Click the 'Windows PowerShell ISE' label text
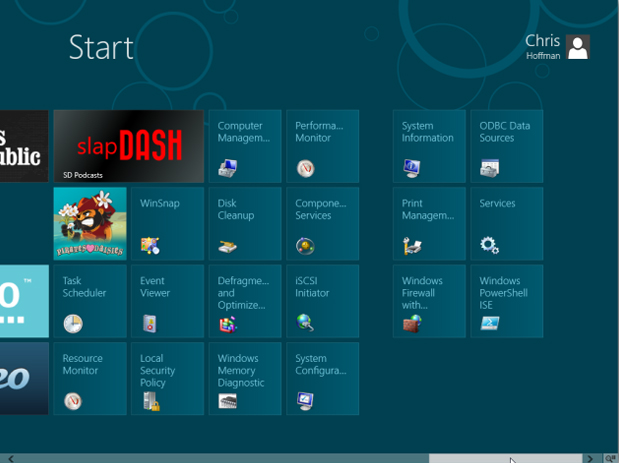Screen dimensions: 619x463 (x=503, y=293)
